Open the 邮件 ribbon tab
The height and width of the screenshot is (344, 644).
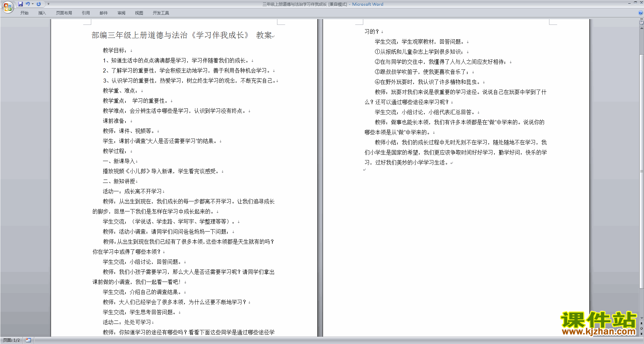click(x=104, y=13)
